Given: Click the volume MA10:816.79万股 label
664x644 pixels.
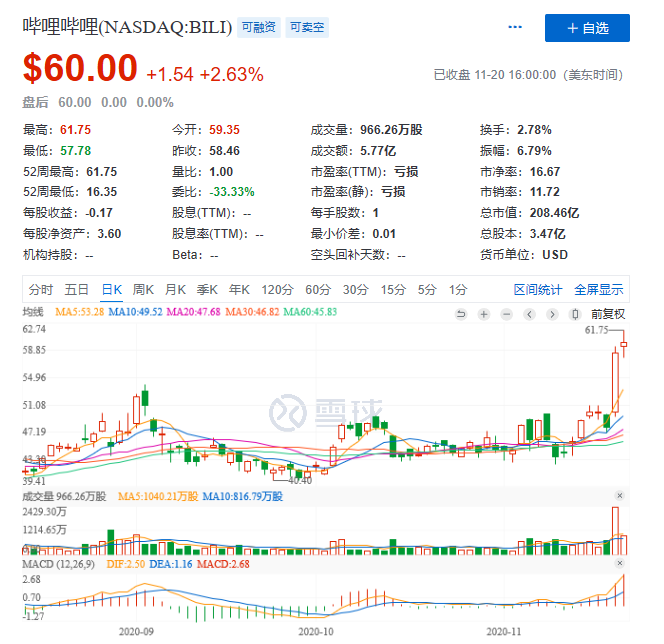Looking at the screenshot, I should 243,496.
